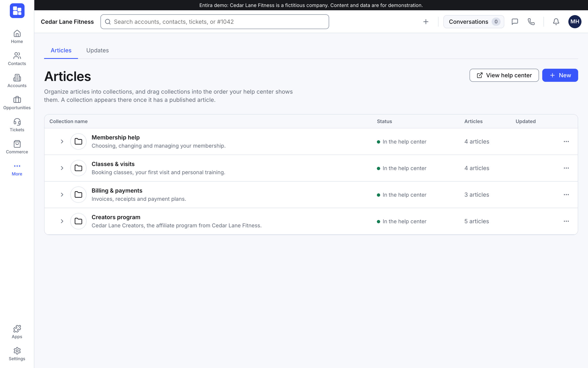Open options menu for Membership help
This screenshot has width=588, height=368.
pyautogui.click(x=566, y=141)
